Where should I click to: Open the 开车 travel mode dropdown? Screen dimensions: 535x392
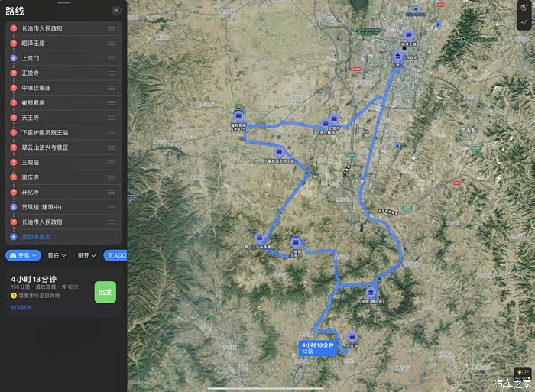[x=23, y=255]
